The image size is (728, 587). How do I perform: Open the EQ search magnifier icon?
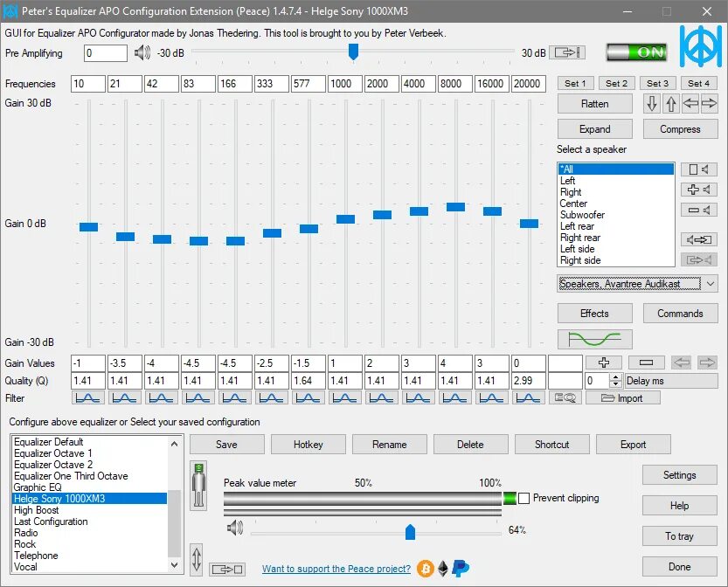565,398
